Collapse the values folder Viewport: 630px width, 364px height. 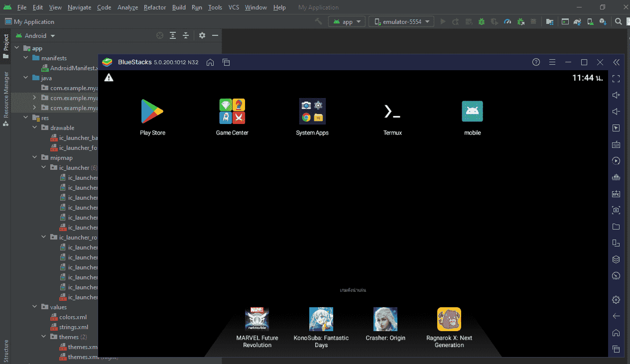[35, 307]
